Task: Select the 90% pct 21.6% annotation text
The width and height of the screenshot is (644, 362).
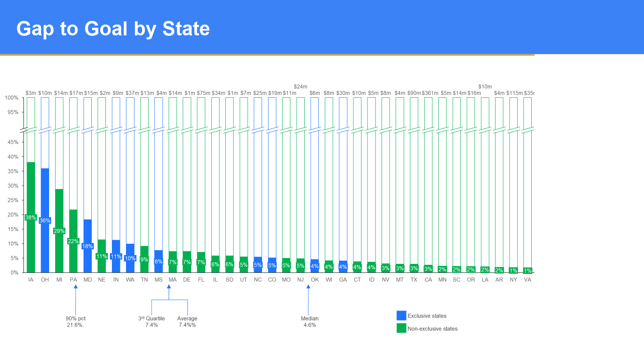Action: (x=75, y=321)
